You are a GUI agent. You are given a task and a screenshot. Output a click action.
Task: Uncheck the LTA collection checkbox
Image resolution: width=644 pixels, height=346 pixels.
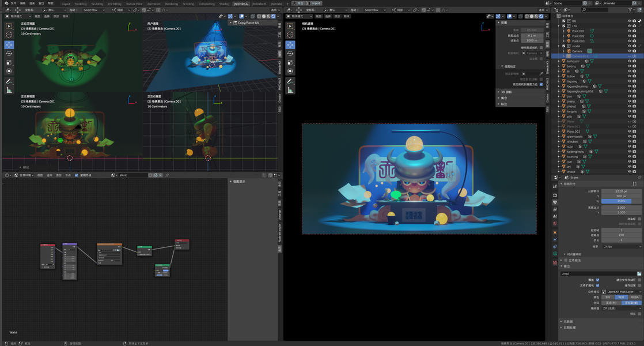(564, 26)
